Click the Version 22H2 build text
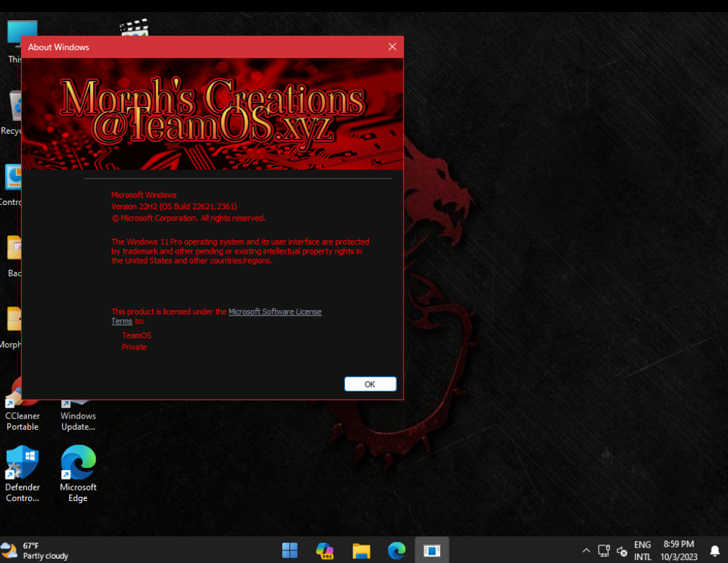This screenshot has width=728, height=563. click(174, 206)
